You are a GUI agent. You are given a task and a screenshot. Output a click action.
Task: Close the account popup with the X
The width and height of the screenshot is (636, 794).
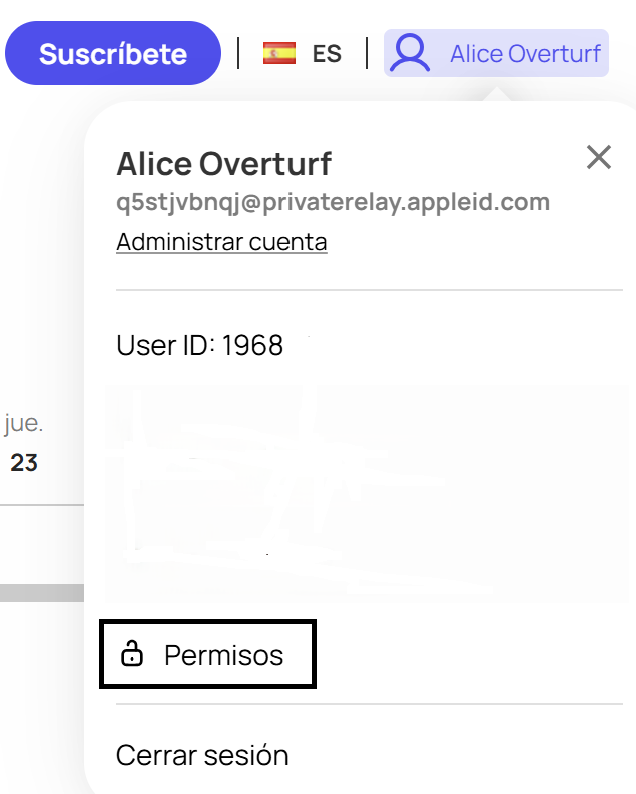point(599,157)
